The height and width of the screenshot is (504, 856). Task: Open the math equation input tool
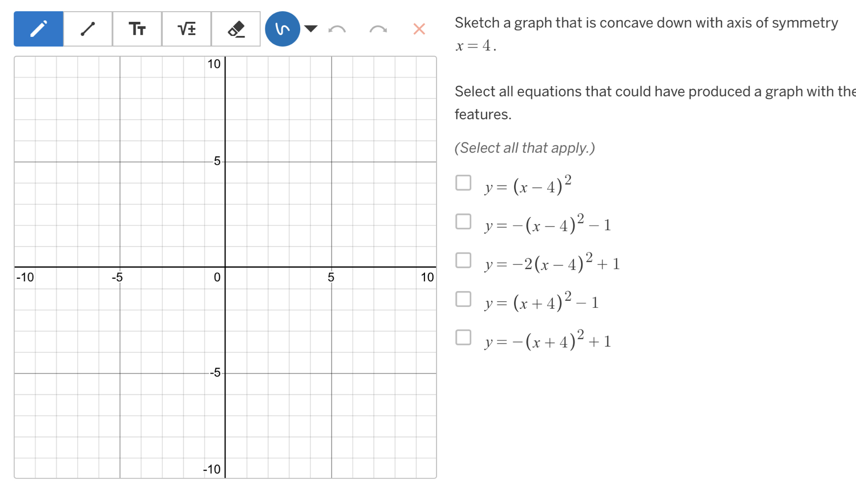point(186,29)
